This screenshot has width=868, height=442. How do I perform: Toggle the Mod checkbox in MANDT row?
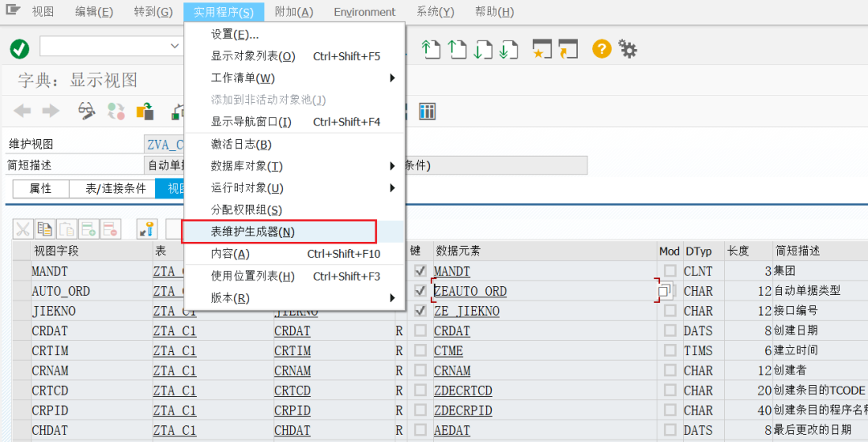click(x=669, y=271)
